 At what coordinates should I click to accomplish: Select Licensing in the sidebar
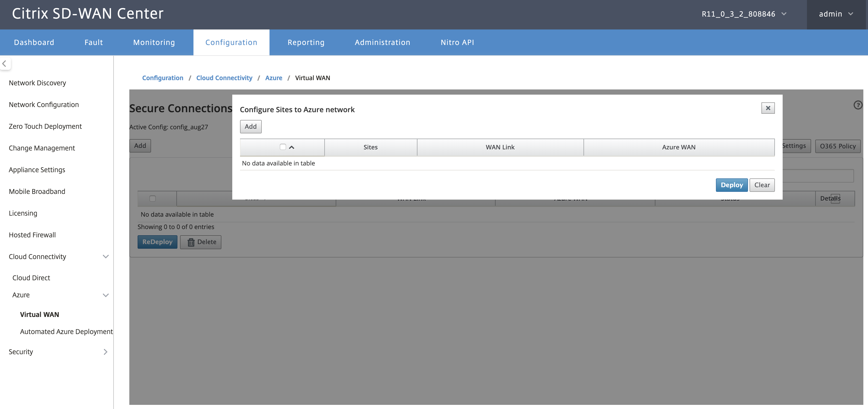23,213
